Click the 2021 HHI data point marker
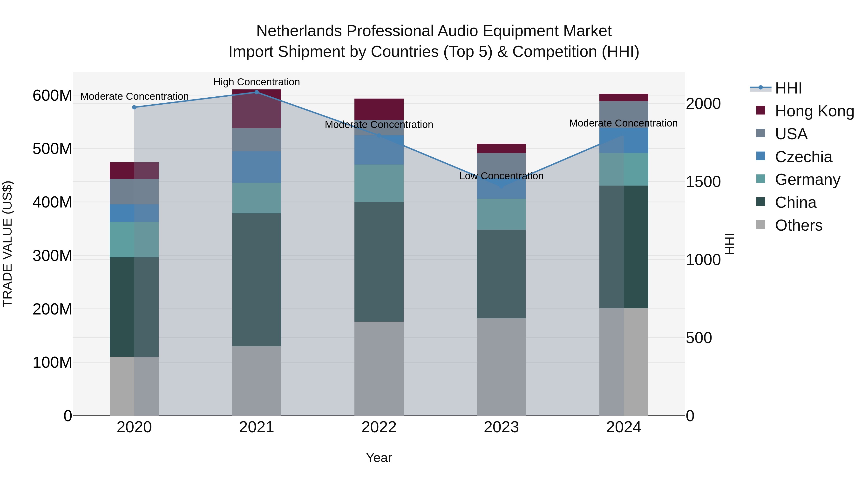The width and height of the screenshot is (868, 488). coord(257,92)
